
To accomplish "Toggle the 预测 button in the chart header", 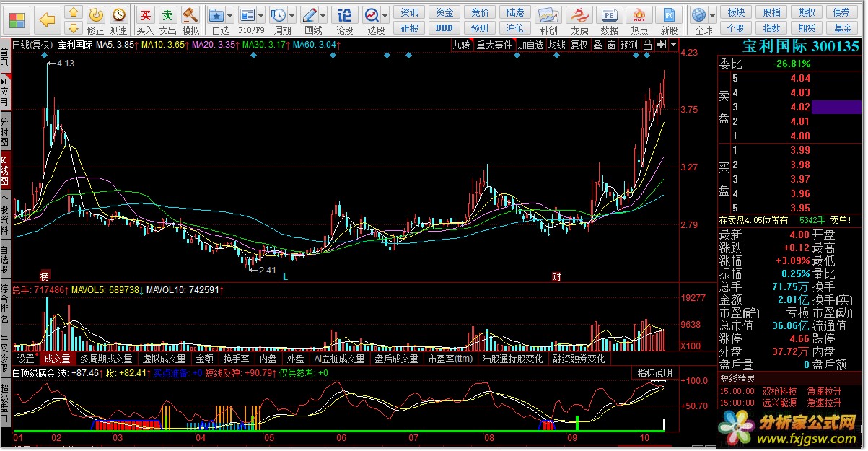I will coord(629,45).
